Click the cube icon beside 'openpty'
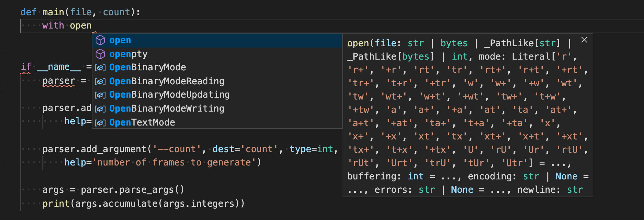This screenshot has width=644, height=220. [x=100, y=54]
